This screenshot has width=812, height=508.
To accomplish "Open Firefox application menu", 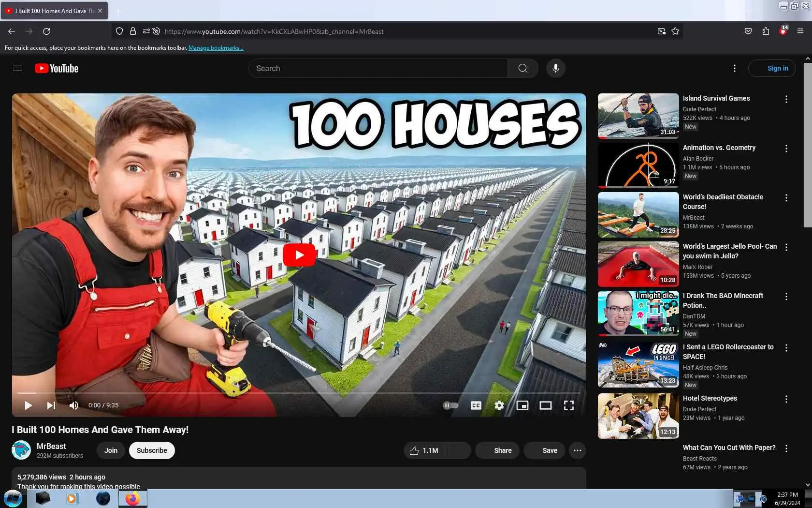I will click(800, 31).
